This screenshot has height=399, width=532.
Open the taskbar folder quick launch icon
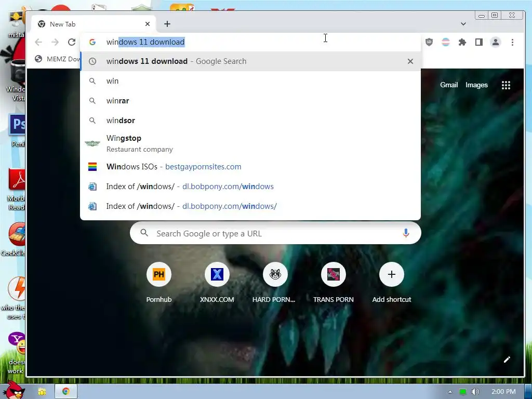42,392
